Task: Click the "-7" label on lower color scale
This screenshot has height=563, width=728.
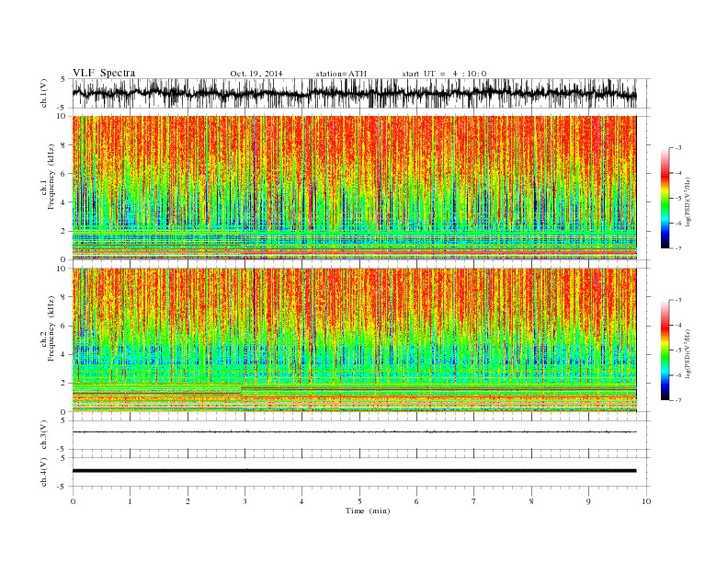Action: [x=678, y=400]
